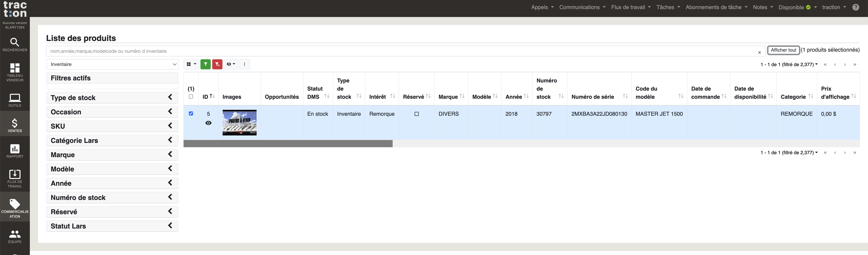Sort by Numéro de série column
This screenshot has width=868, height=255.
pyautogui.click(x=625, y=96)
